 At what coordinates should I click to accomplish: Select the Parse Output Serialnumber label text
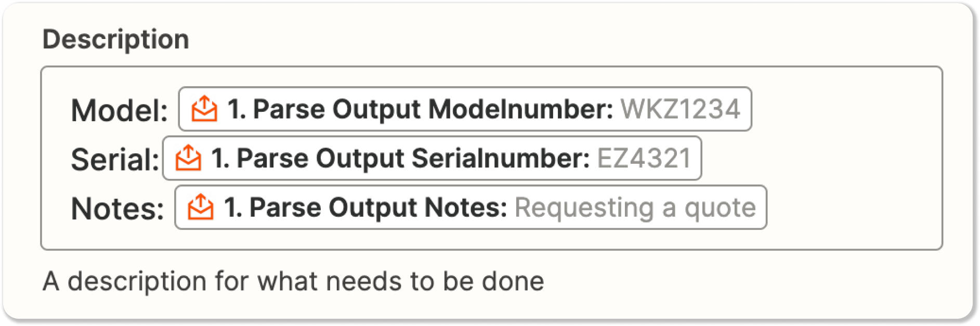(400, 158)
